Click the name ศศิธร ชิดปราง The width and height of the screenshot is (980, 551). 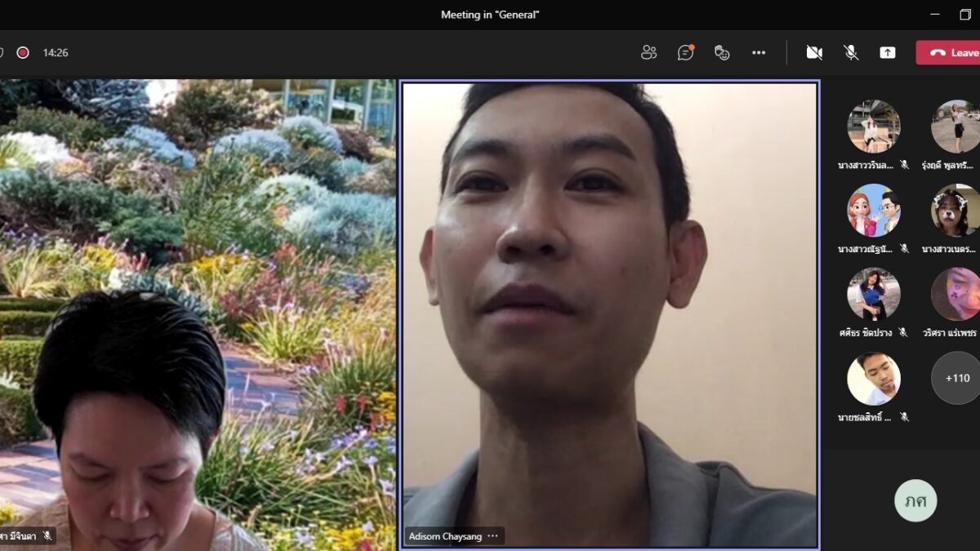(x=866, y=332)
